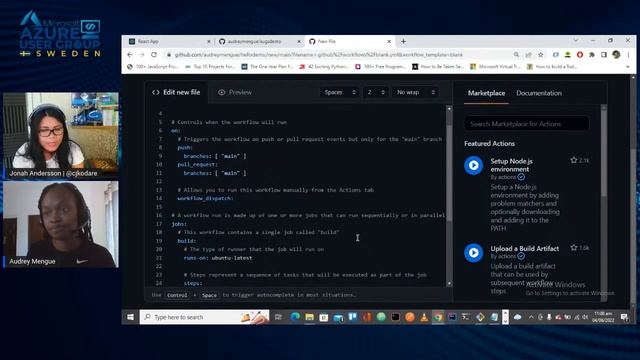Click the OneDrive cloud tray icon
This screenshot has width=640, height=360.
coord(518,317)
